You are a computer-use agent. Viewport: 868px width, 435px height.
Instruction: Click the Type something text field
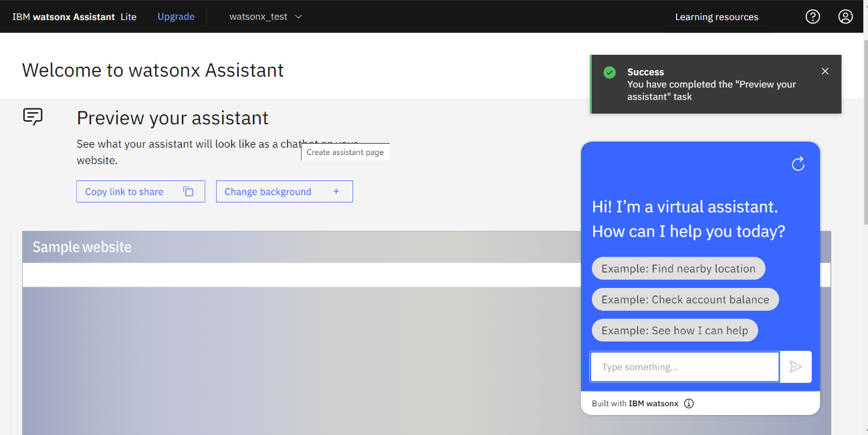pyautogui.click(x=684, y=367)
